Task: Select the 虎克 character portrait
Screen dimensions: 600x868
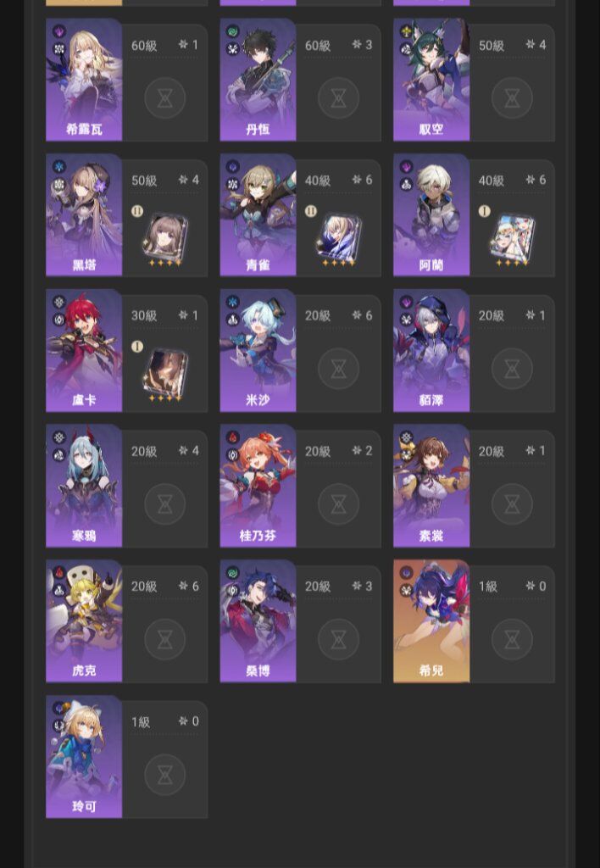Action: (x=84, y=621)
